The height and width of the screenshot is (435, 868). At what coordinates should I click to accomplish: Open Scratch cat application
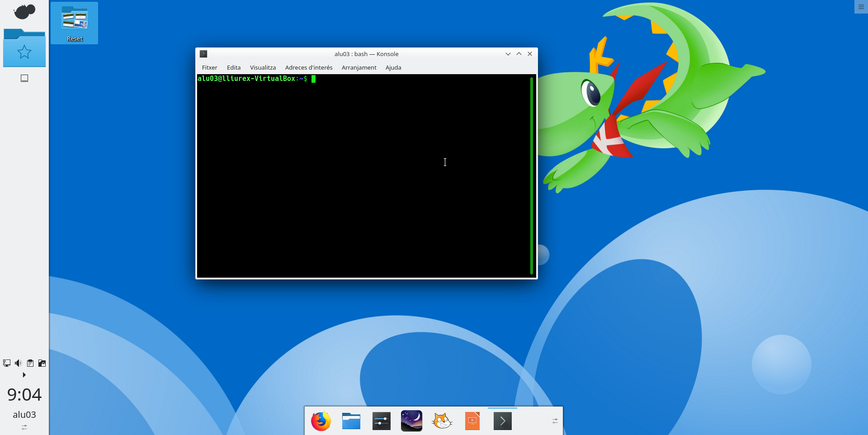(x=442, y=421)
